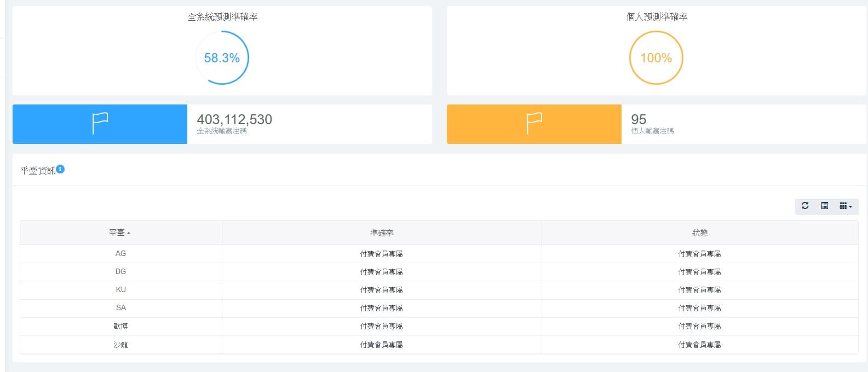Click the white flag on orange tile
The width and height of the screenshot is (868, 372).
[x=534, y=124]
